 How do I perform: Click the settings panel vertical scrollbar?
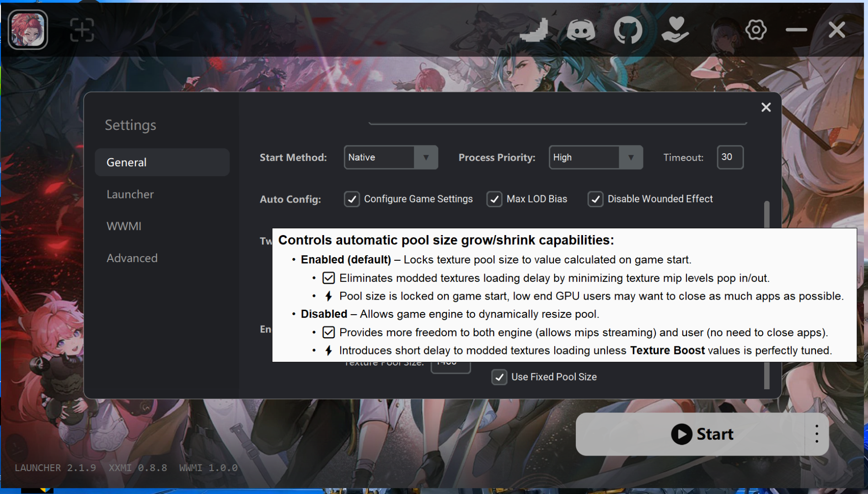pyautogui.click(x=767, y=295)
